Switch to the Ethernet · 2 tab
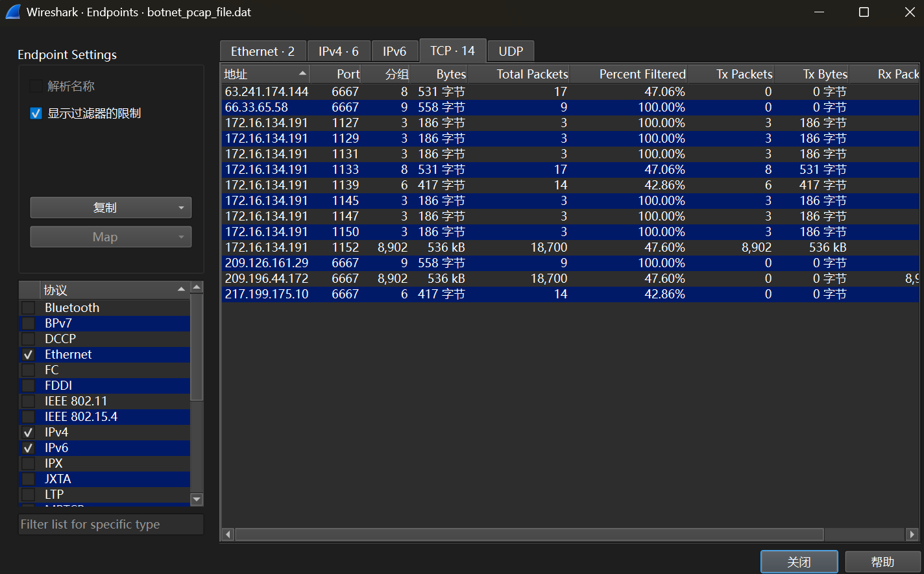 click(263, 51)
